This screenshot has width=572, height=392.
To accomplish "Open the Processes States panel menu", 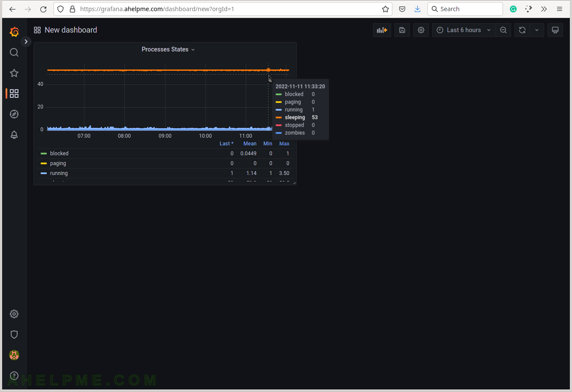I will pos(168,49).
